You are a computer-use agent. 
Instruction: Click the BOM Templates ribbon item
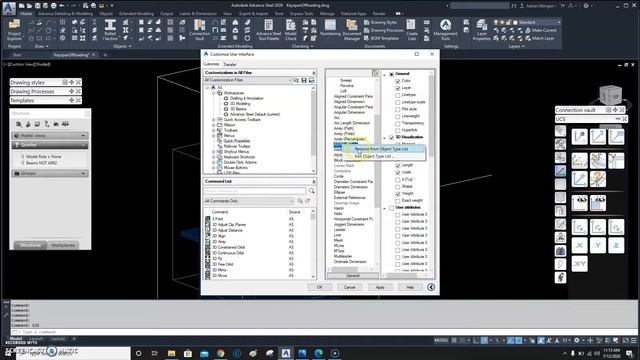coord(381,38)
